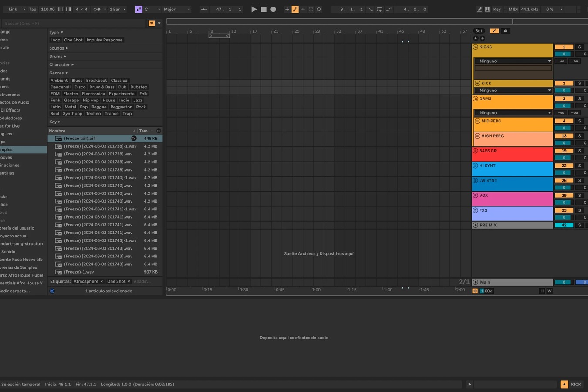Toggle the browser preview headphone icon

pyautogui.click(x=52, y=291)
